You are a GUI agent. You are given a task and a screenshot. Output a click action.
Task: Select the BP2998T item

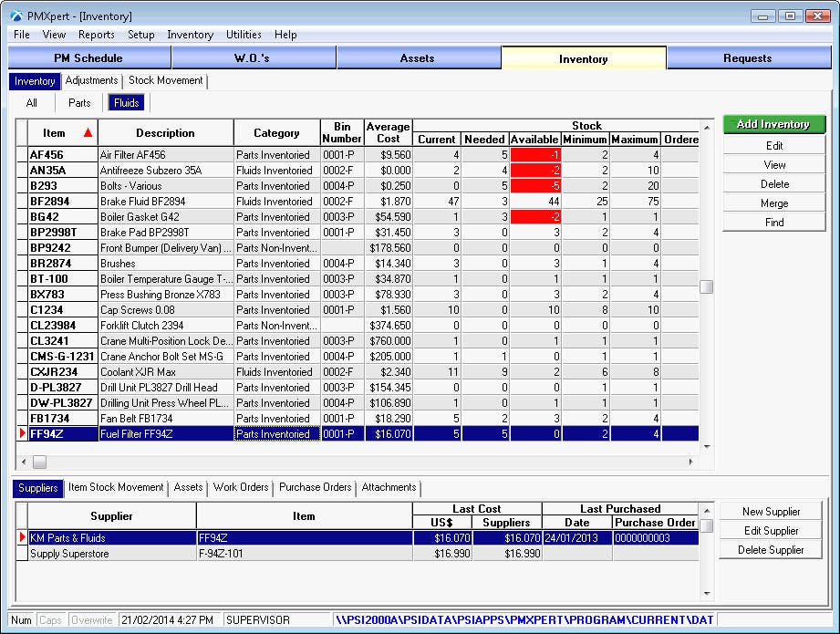click(63, 233)
